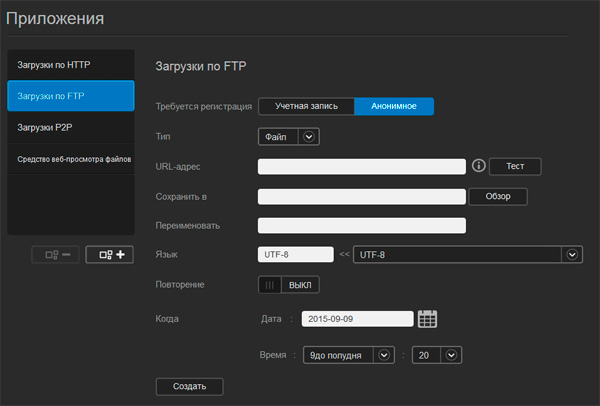Viewport: 600px width, 406px height.
Task: Select Учетная запись registration option
Action: click(x=307, y=106)
